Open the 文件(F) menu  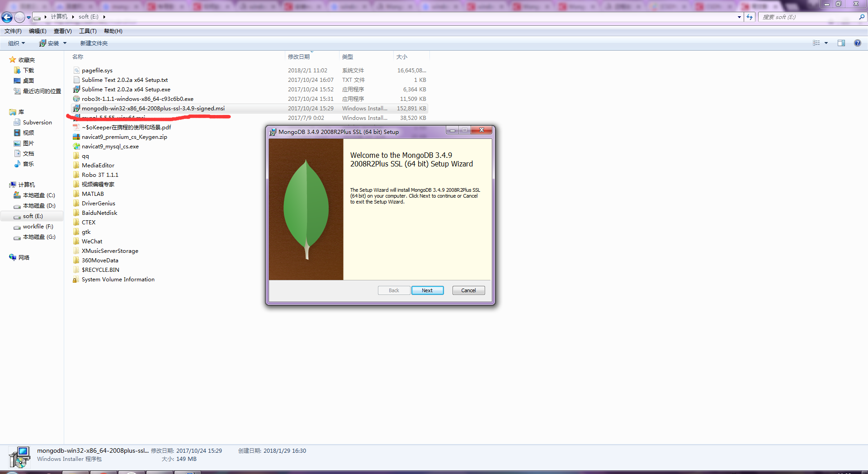tap(13, 31)
